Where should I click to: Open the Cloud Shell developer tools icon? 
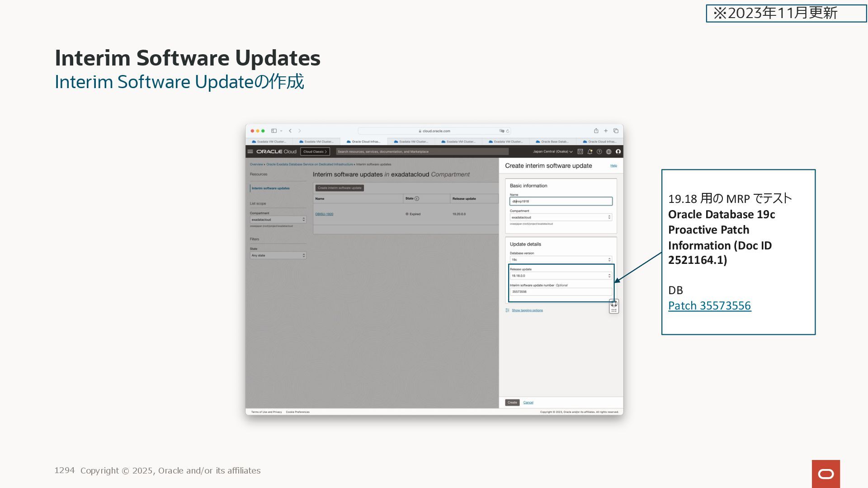tap(580, 152)
